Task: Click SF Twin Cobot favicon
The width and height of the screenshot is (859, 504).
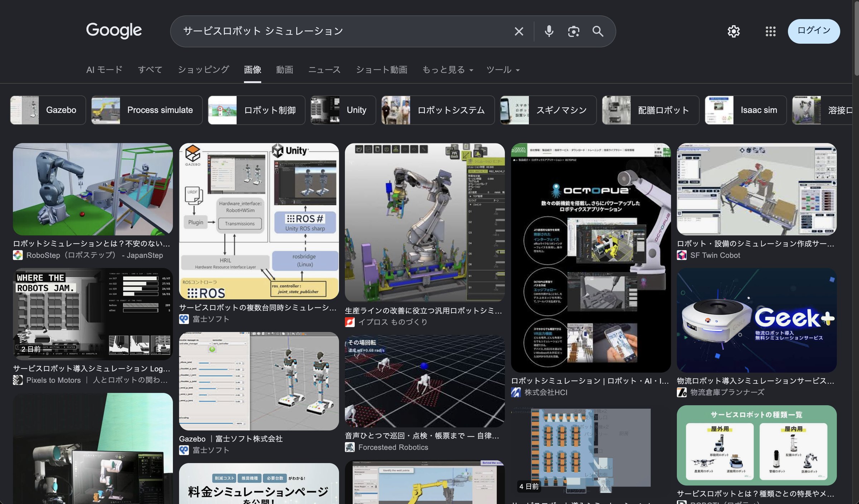Action: click(x=682, y=255)
